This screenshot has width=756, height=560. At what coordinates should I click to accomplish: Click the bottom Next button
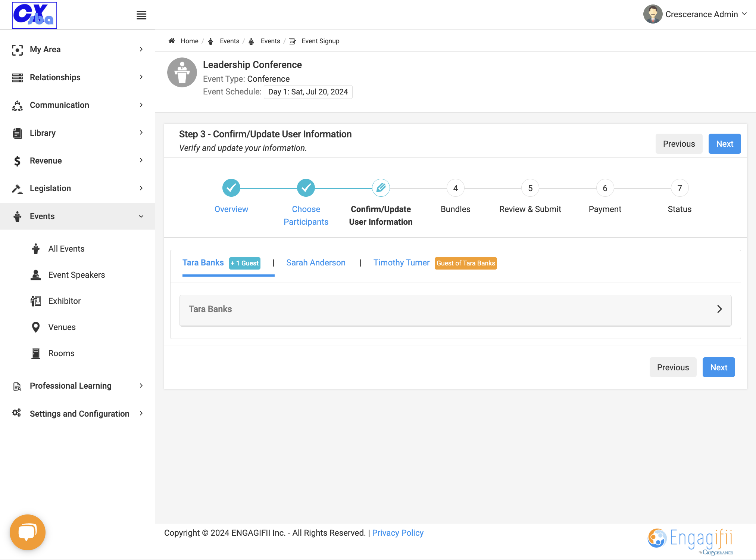[719, 367]
